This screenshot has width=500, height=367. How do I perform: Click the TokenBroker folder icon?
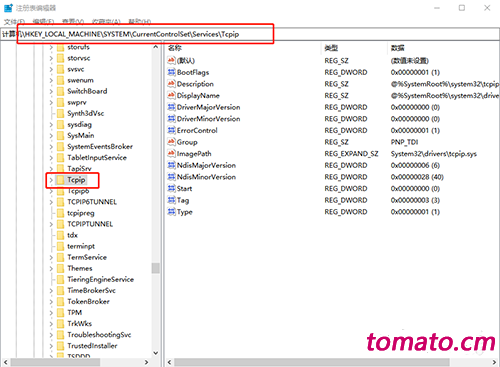(60, 301)
